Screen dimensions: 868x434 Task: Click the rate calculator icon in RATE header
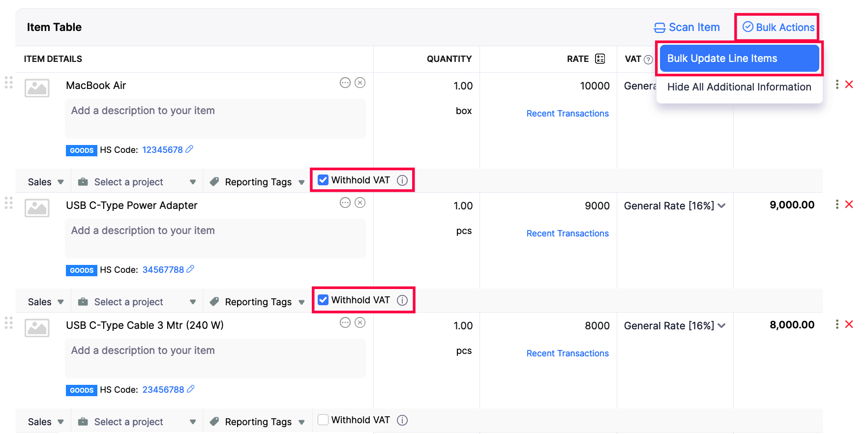tap(599, 59)
